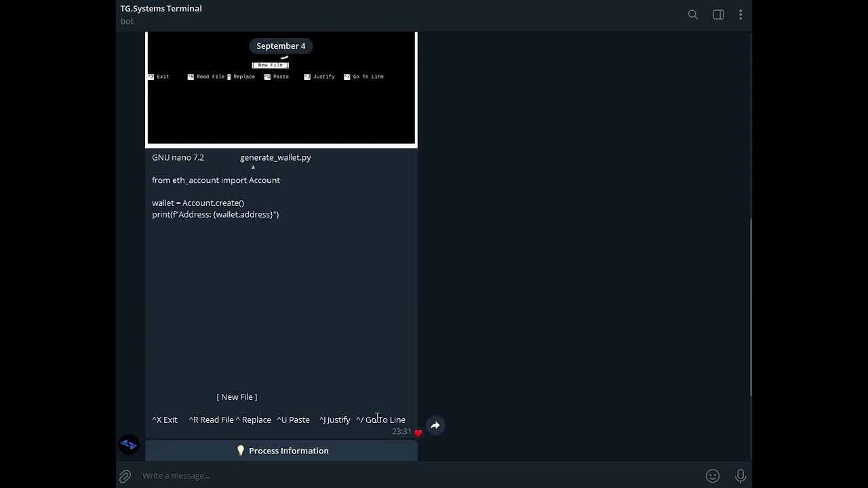Open the terminal screenshot image
Screen dimensions: 868x488
tap(281, 89)
